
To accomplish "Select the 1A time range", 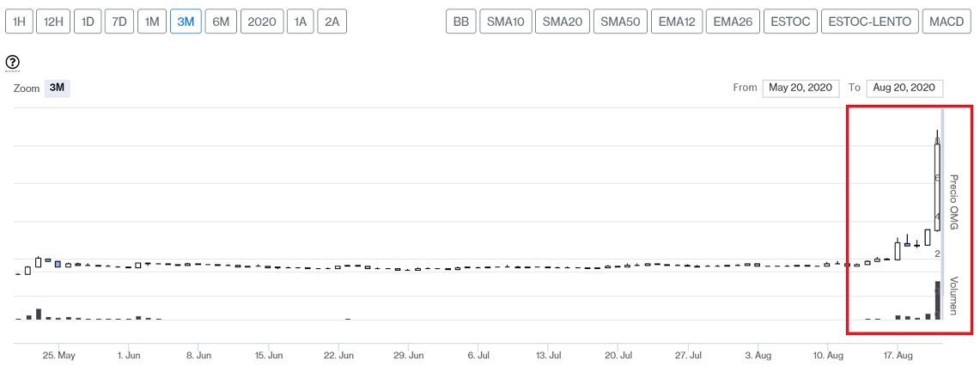I will (x=301, y=21).
